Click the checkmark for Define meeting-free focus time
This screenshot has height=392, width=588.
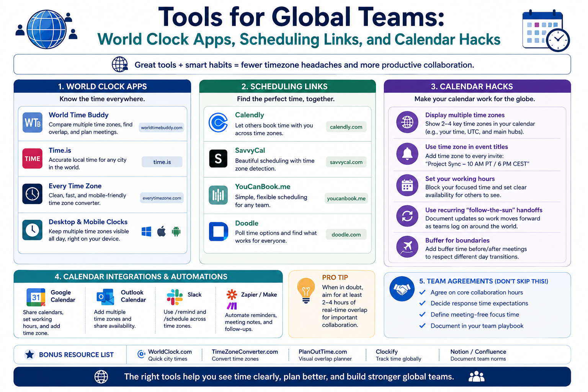pyautogui.click(x=423, y=315)
